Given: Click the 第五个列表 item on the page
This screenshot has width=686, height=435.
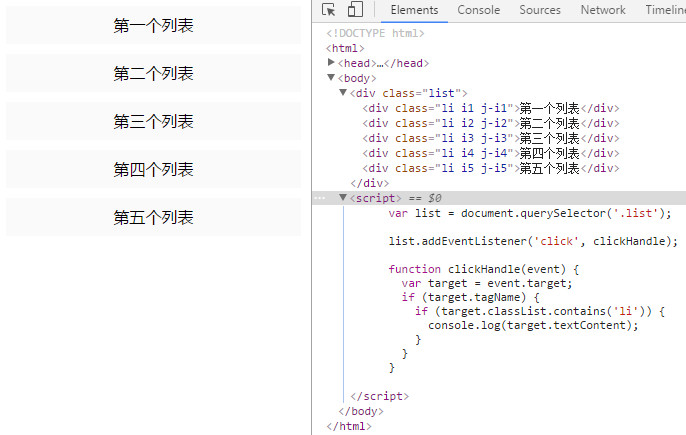Looking at the screenshot, I should tap(154, 217).
